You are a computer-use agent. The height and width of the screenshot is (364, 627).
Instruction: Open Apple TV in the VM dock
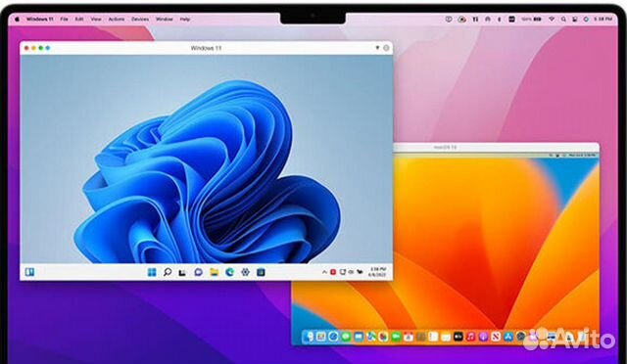tap(458, 337)
